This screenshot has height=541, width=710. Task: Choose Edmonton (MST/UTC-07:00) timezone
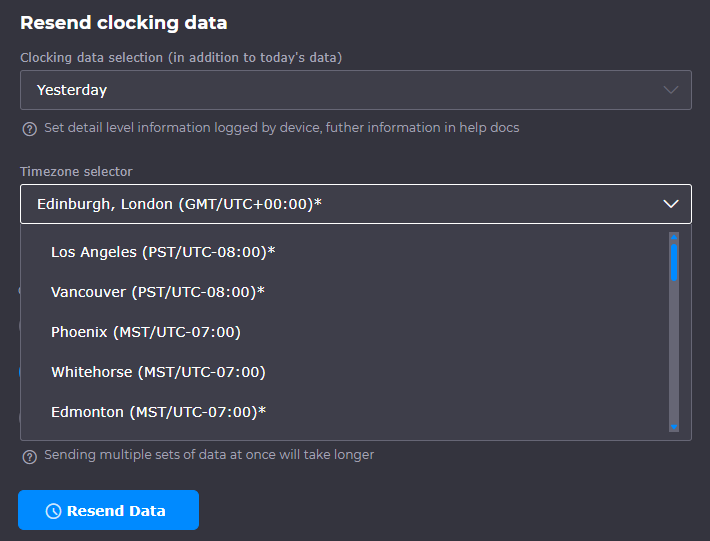coord(158,412)
